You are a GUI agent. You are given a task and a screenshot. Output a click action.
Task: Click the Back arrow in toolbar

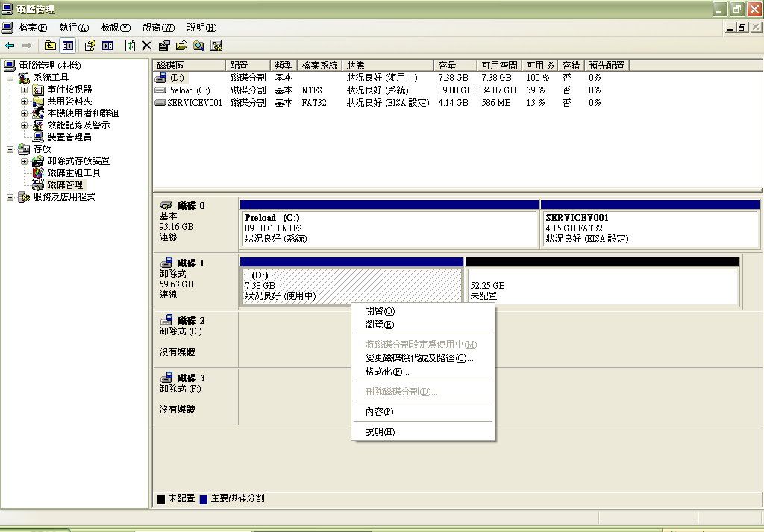10,46
